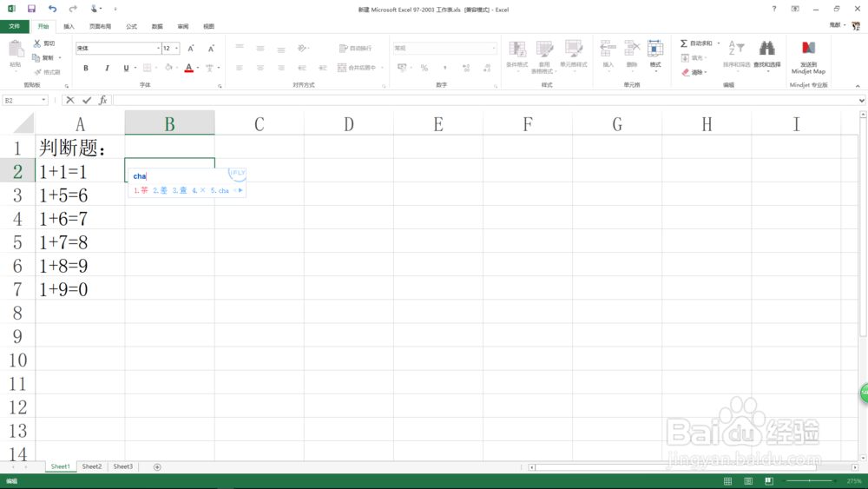Open Insert Function fx dialog

click(x=103, y=100)
